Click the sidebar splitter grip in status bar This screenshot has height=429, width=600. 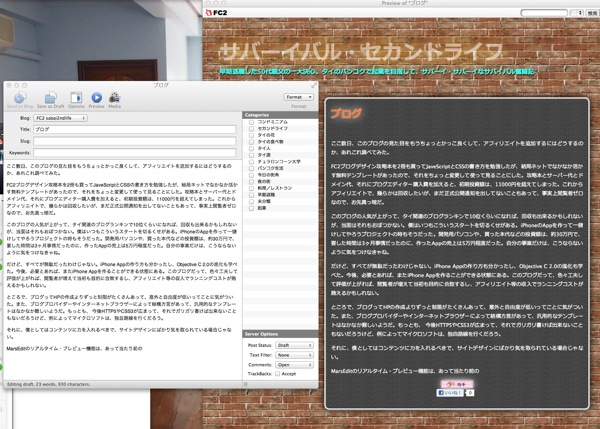(245, 384)
